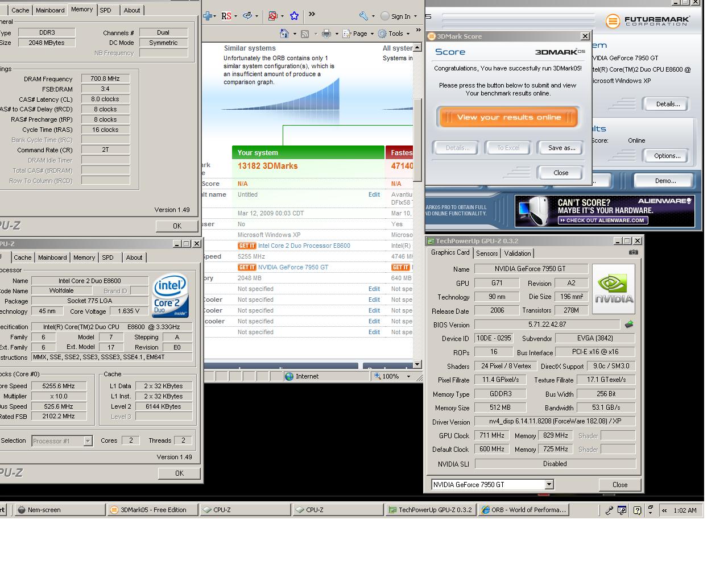Click GET IT badge beside GeForce 7950 GT
This screenshot has height=582, width=728.
(247, 267)
